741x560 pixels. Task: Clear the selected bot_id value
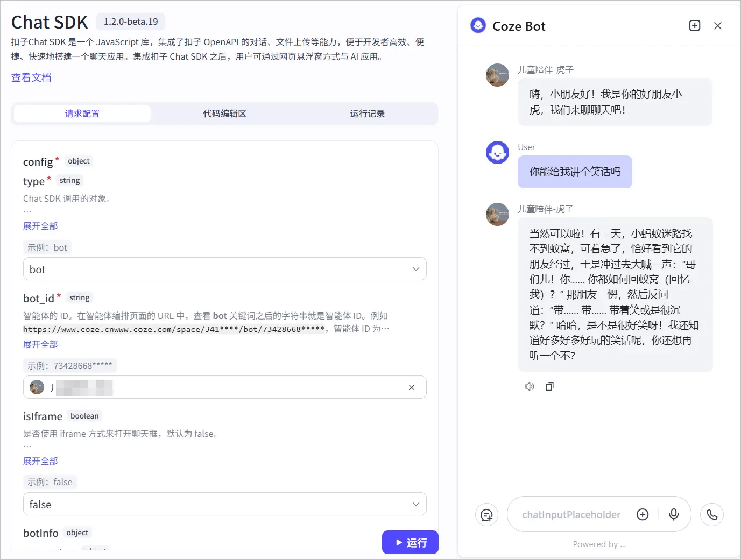pos(412,387)
